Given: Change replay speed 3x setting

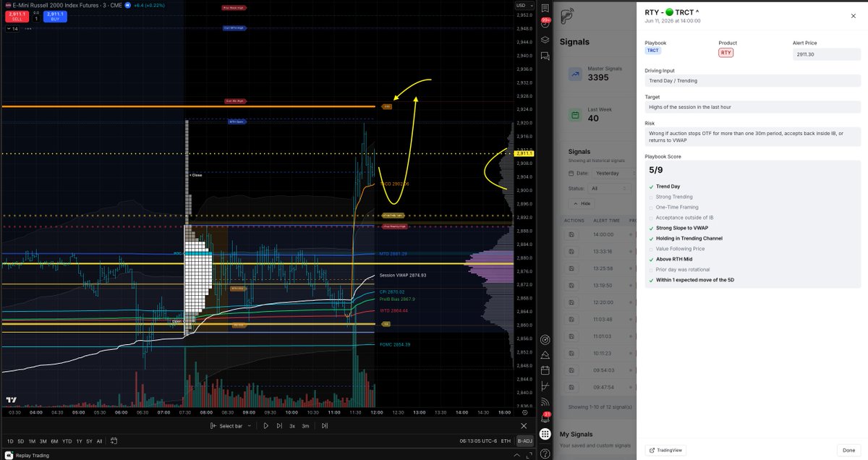Looking at the screenshot, I should [292, 426].
